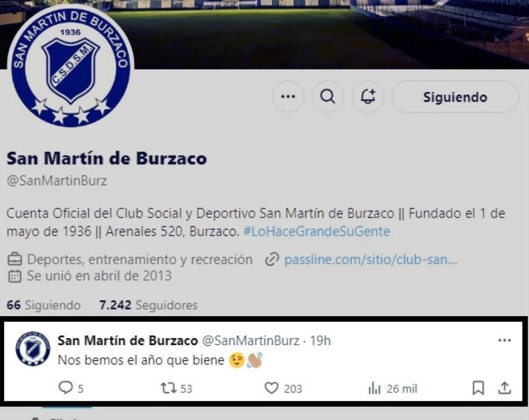Open the #LoHaceGrandeSuGente hashtag
The height and width of the screenshot is (420, 529).
317,231
